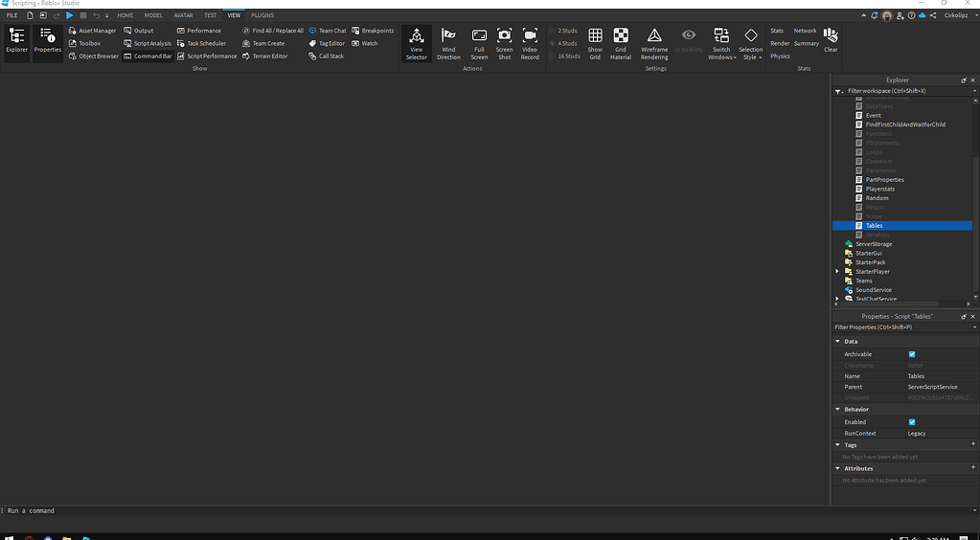Select 16 Studs grid option
The image size is (980, 540).
[x=565, y=56]
